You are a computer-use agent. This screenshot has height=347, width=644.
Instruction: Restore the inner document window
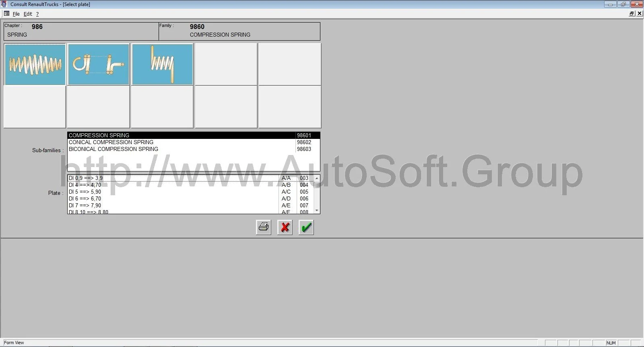(632, 14)
